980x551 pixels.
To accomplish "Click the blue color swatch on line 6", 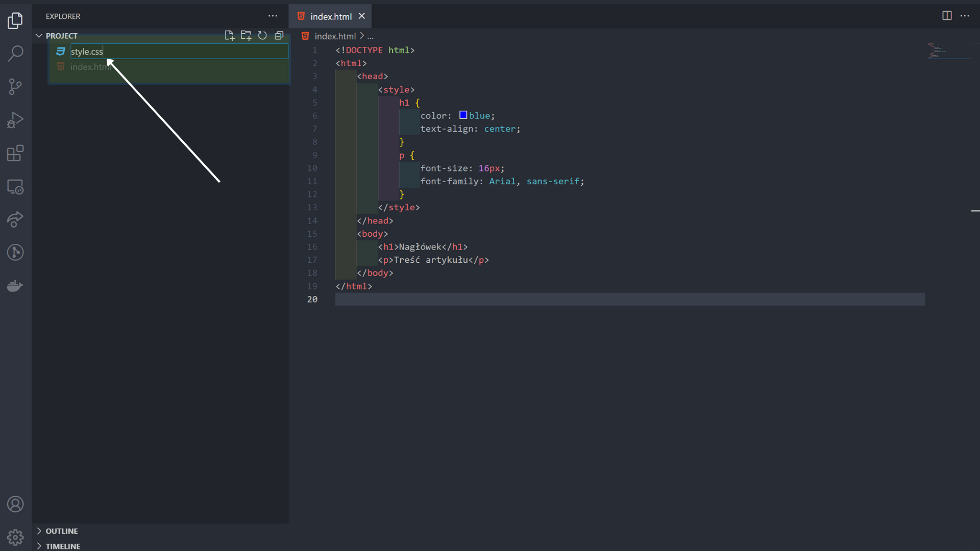I will (x=463, y=115).
